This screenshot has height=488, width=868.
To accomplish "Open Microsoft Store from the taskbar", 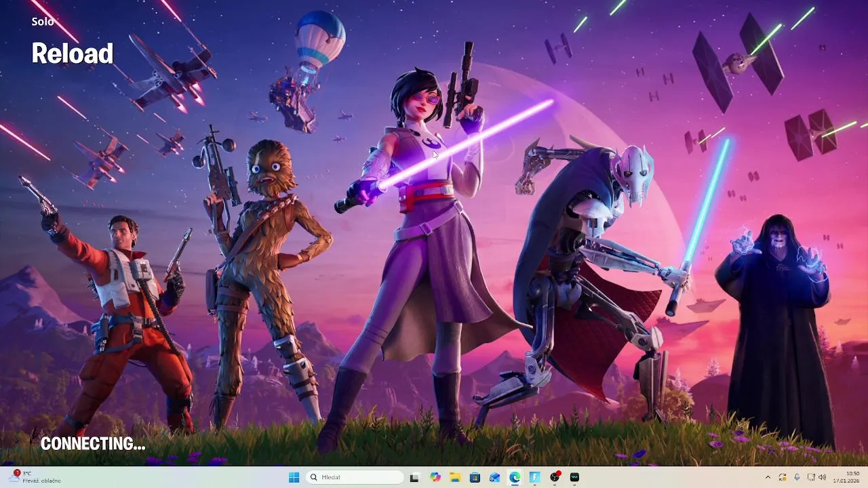I will pos(475,477).
